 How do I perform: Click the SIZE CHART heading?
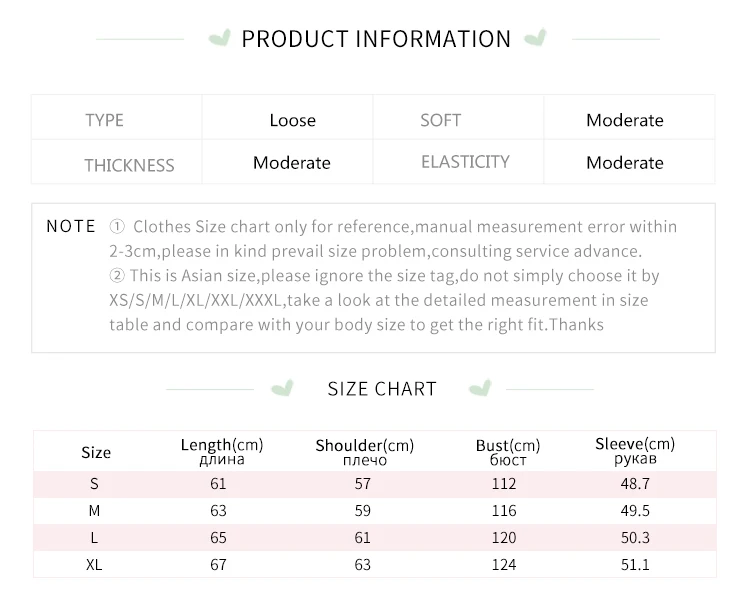pyautogui.click(x=382, y=389)
